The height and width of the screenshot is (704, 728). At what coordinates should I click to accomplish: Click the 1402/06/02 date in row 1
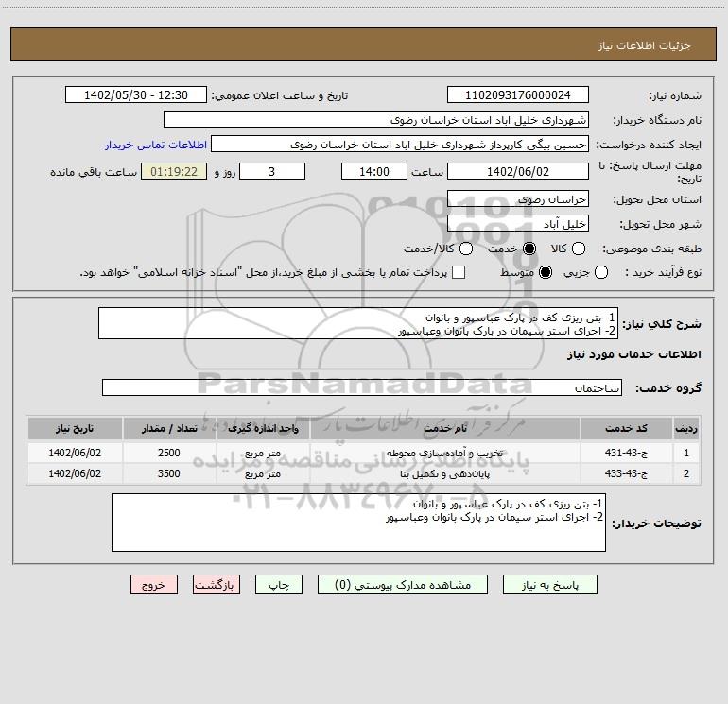point(75,453)
